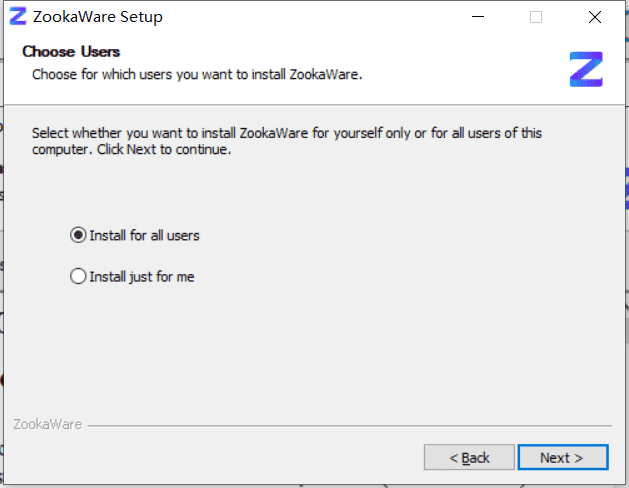Close the ZookaWare Setup dialog
The width and height of the screenshot is (629, 488).
(595, 17)
